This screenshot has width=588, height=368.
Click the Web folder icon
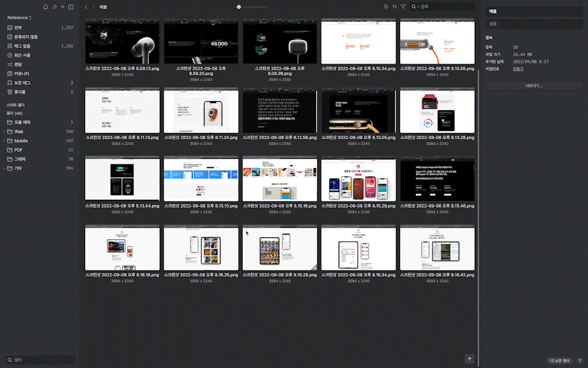(10, 131)
